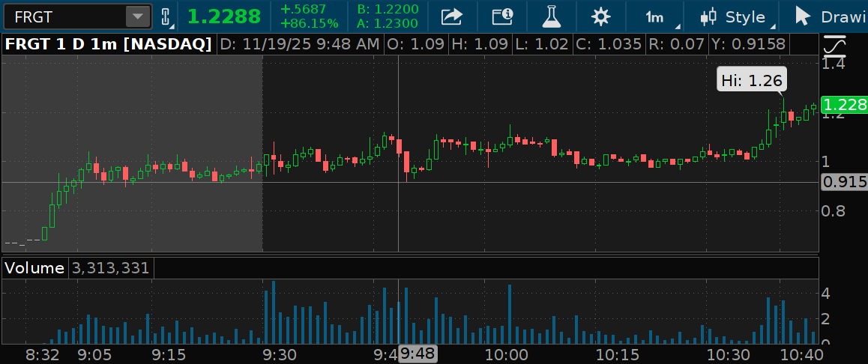Click the +86.15% change value
Image resolution: width=868 pixels, height=364 pixels.
[309, 24]
